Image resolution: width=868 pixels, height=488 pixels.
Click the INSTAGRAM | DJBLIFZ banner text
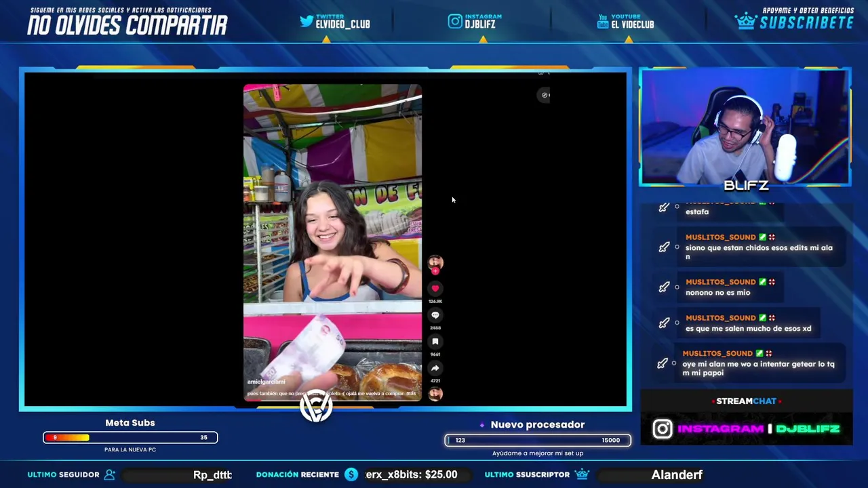759,429
